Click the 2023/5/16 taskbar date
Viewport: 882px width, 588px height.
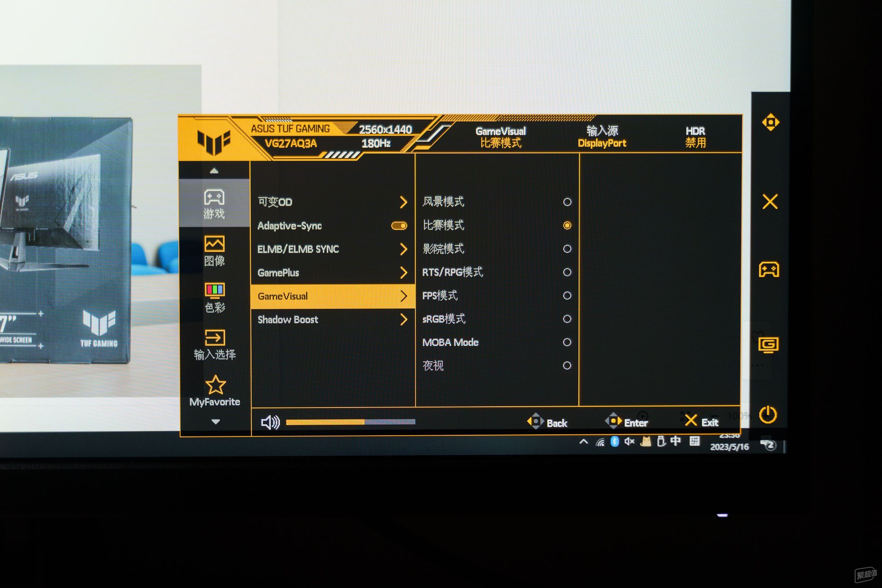tap(729, 447)
